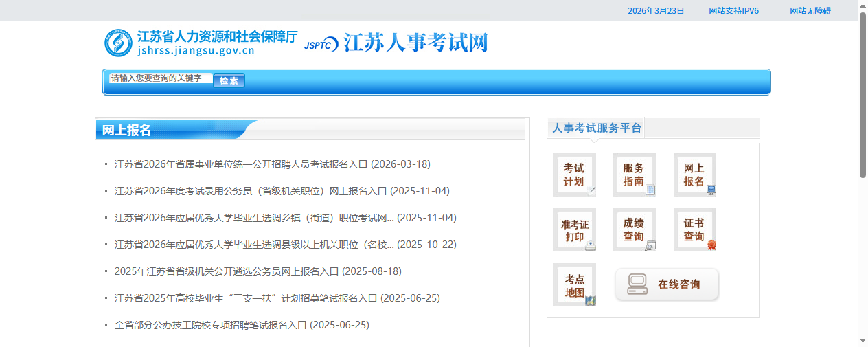Open the 网上报名 tile in service platform
Image resolution: width=868 pixels, height=347 pixels.
tap(695, 175)
